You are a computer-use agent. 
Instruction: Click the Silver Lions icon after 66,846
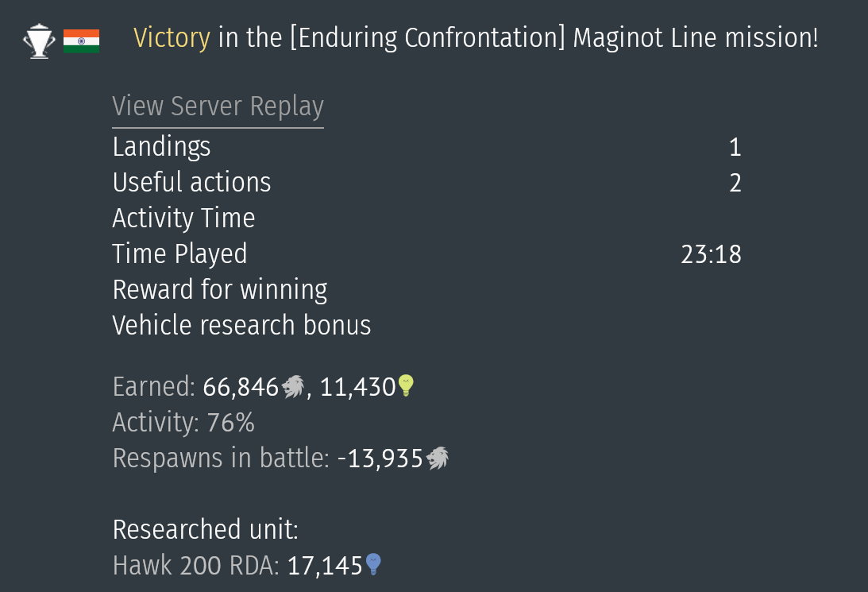pyautogui.click(x=293, y=387)
